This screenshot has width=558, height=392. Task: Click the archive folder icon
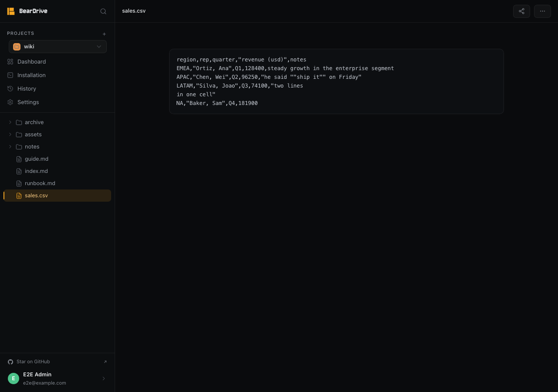click(19, 122)
